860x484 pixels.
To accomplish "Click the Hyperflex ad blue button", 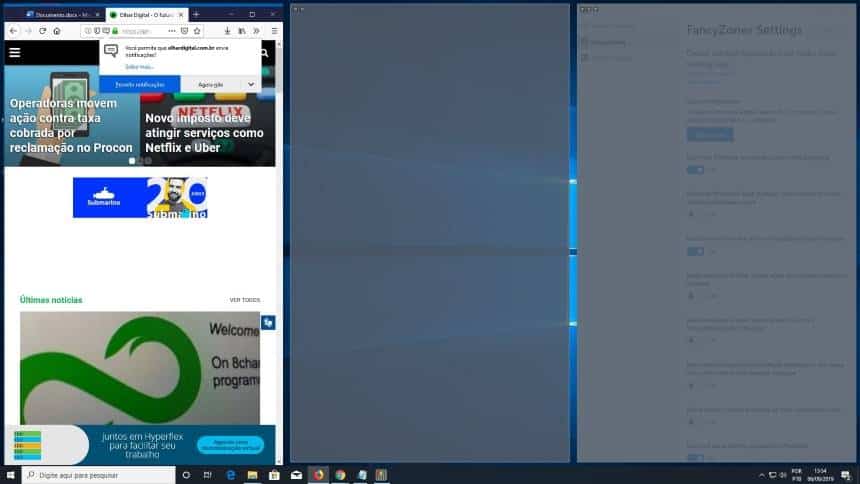I will click(230, 445).
